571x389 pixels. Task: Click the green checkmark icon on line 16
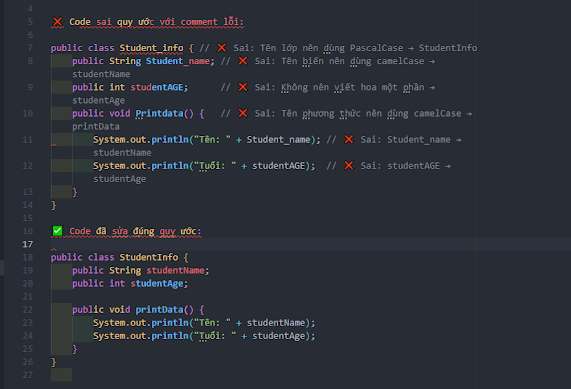point(57,231)
